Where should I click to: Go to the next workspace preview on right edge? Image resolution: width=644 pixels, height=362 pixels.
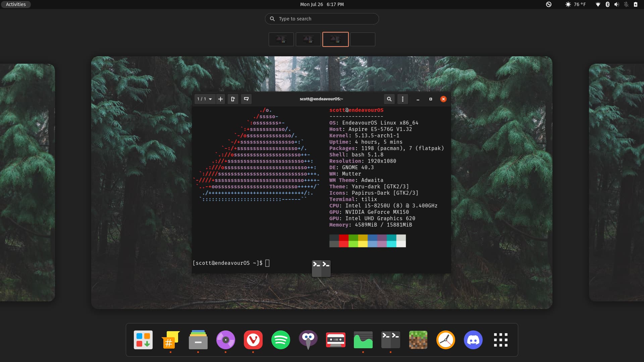[x=616, y=182]
